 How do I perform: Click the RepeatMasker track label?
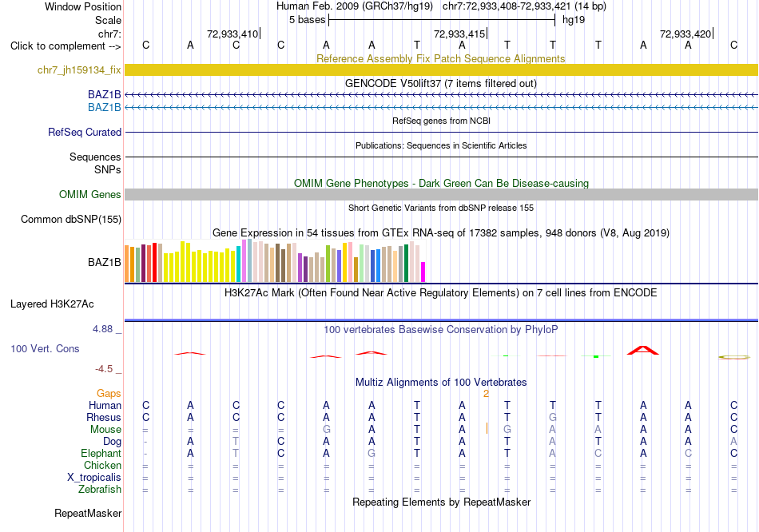(88, 513)
